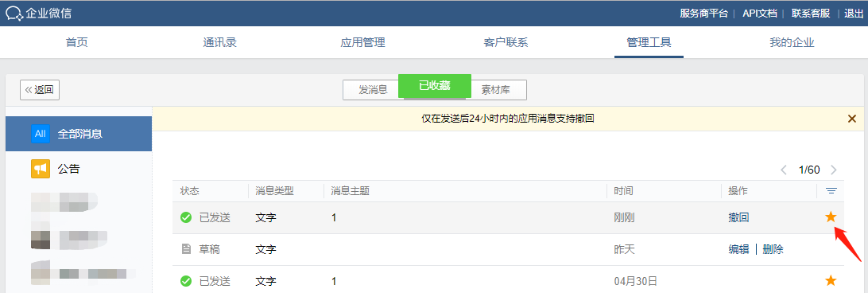Click 消息类型 column header
Screen dimensions: 868x293
(x=274, y=191)
